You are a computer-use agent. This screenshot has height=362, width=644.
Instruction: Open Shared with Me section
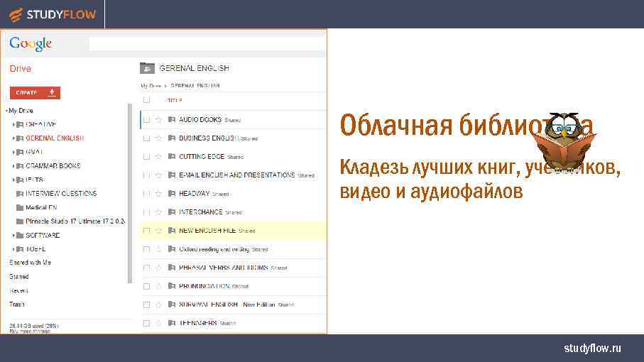(30, 263)
